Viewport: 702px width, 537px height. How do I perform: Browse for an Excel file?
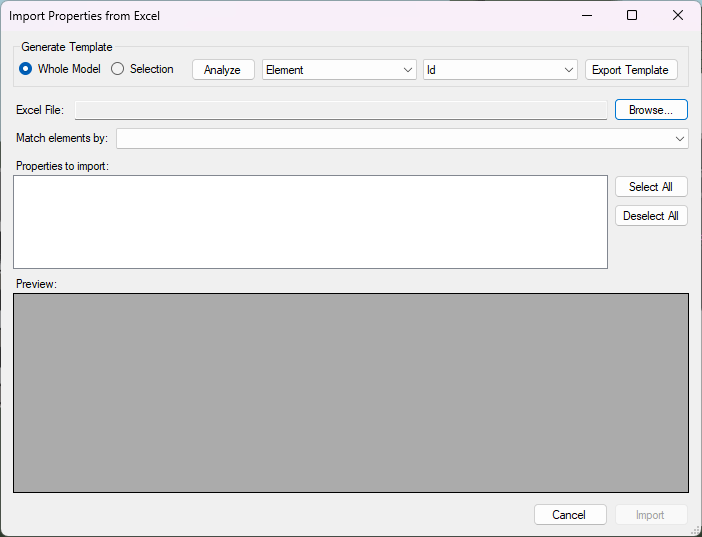pyautogui.click(x=651, y=110)
